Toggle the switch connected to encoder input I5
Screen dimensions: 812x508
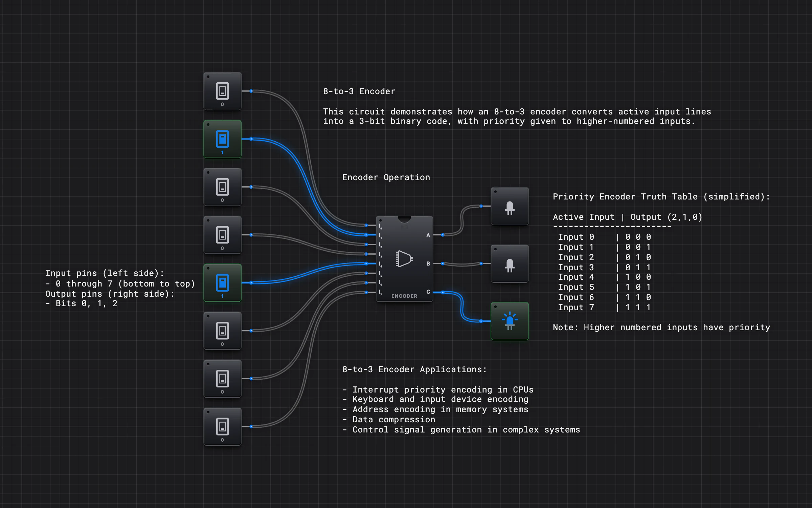pos(222,331)
